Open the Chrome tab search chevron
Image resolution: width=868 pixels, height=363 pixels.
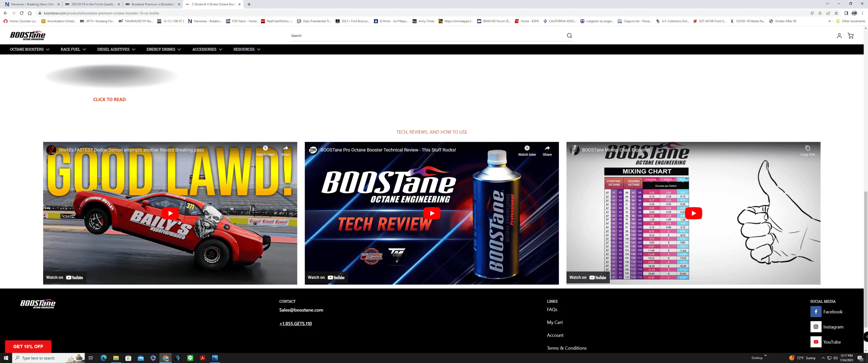[x=827, y=4]
